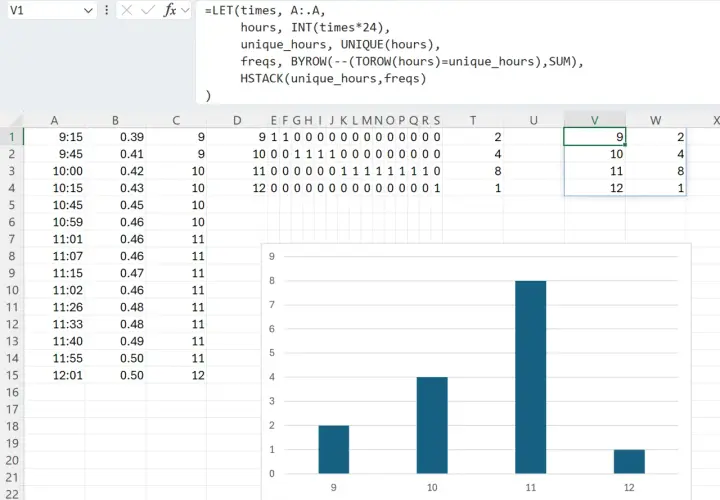Viewport: 720px width, 500px height.
Task: Click cell A9 containing 11:15
Action: [54, 273]
